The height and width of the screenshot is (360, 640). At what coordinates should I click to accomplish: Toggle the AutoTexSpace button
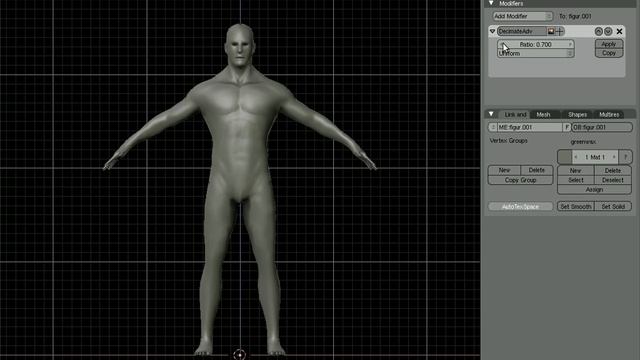pos(520,207)
